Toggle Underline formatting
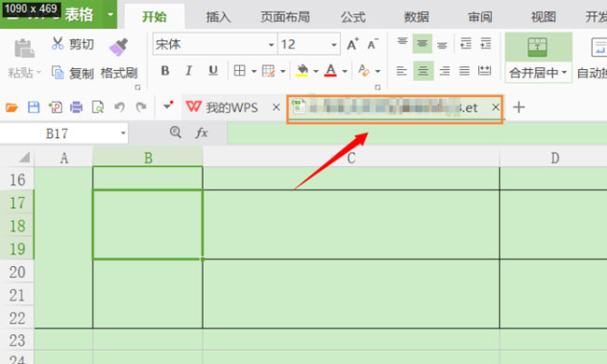Image resolution: width=607 pixels, height=364 pixels. 213,71
